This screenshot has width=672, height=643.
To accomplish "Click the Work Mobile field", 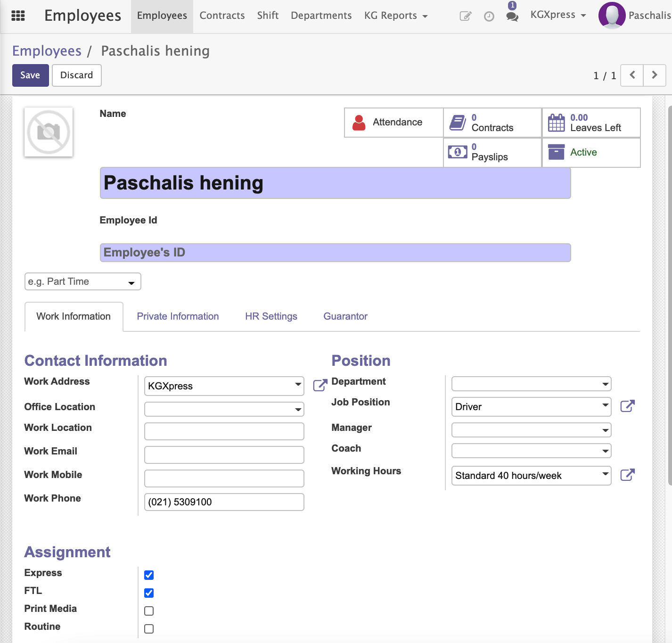I will [224, 478].
